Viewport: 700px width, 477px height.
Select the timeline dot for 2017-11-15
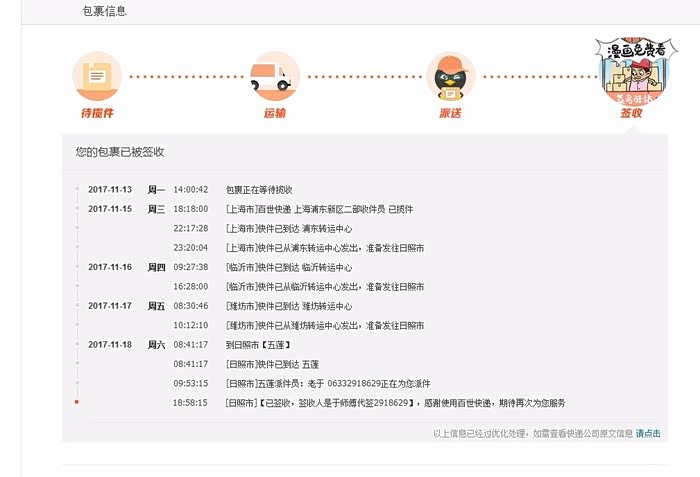click(x=77, y=209)
